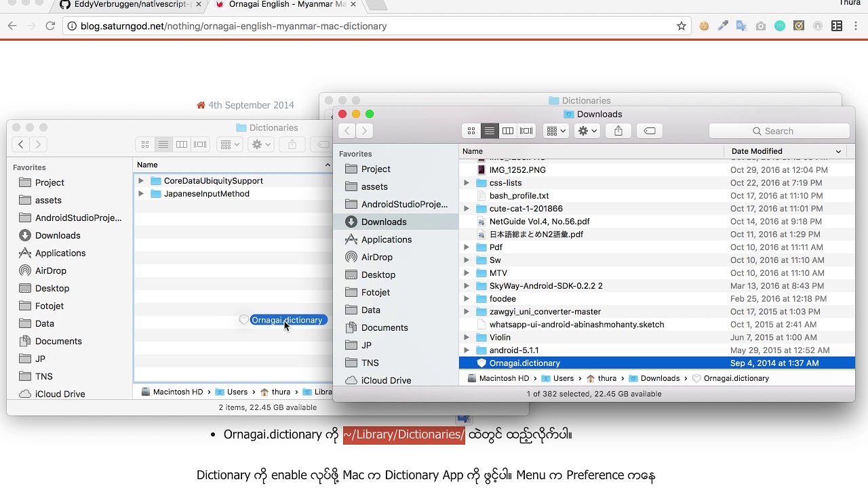Open action gear menu in Downloads window
Image resolution: width=868 pixels, height=488 pixels.
(587, 131)
